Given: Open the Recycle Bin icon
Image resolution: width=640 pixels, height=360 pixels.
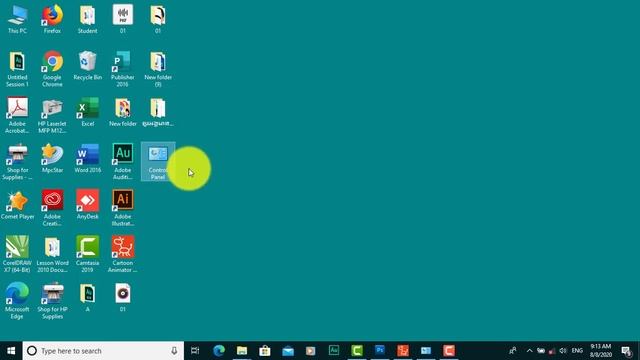Looking at the screenshot, I should coord(87,66).
